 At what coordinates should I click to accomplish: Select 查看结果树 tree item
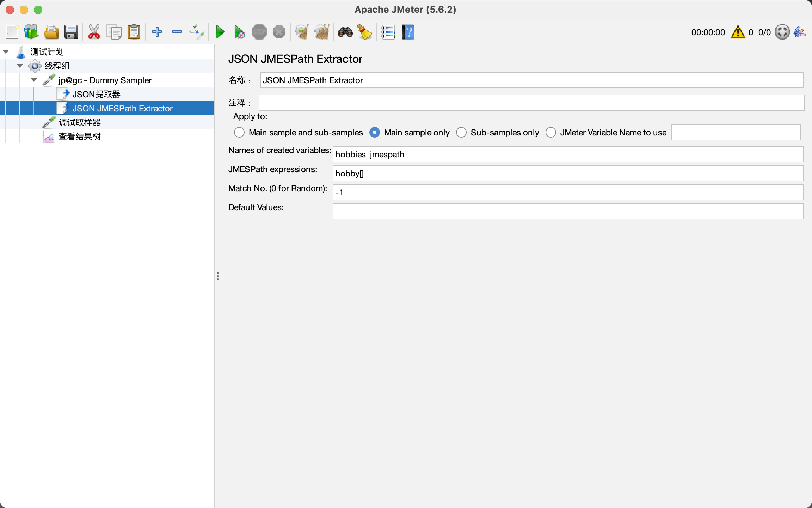click(79, 137)
